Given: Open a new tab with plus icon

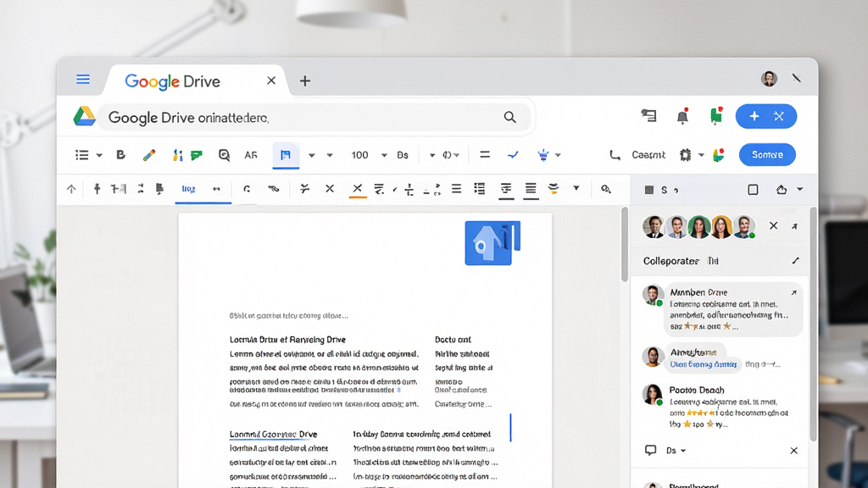Looking at the screenshot, I should point(305,81).
